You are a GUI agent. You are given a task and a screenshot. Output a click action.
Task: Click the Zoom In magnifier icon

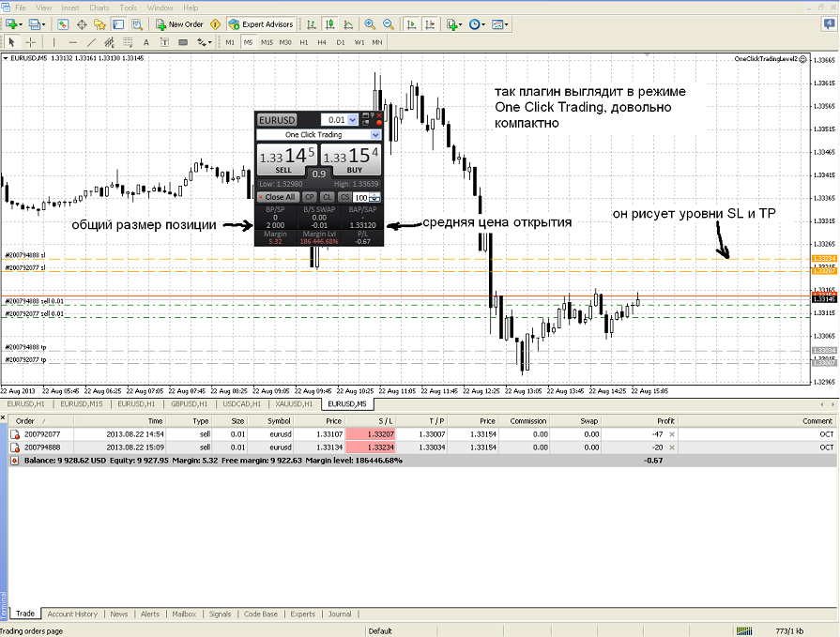click(369, 24)
